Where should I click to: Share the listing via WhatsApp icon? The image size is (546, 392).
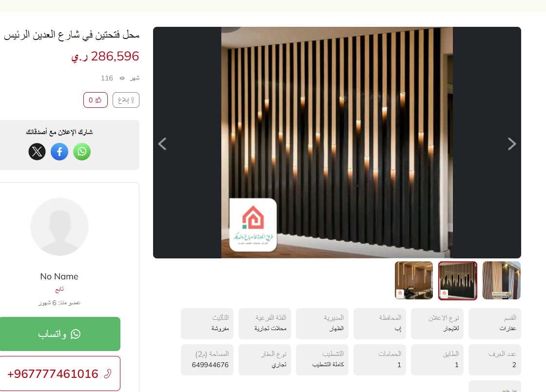point(82,152)
